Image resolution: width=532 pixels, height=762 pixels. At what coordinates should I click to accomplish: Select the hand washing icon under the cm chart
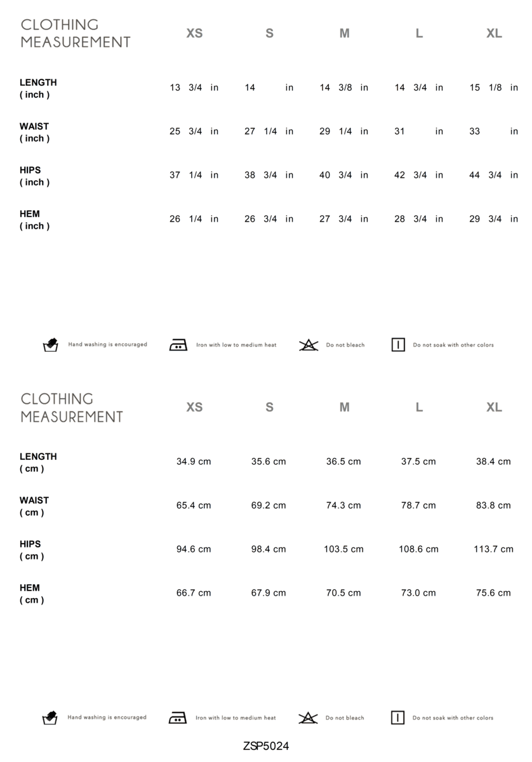(x=50, y=718)
